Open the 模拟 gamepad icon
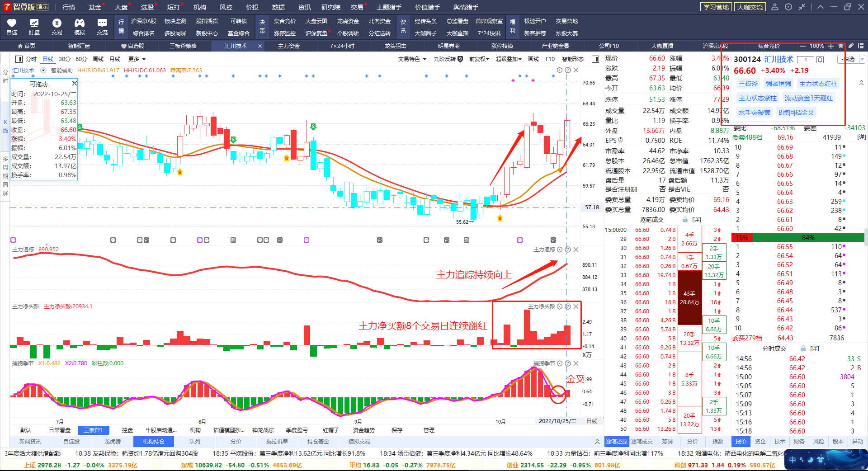Viewport: 868px width, 471px height. (x=80, y=27)
